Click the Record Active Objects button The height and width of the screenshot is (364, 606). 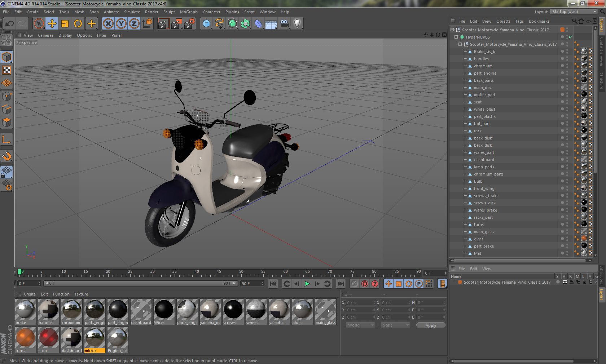click(355, 284)
